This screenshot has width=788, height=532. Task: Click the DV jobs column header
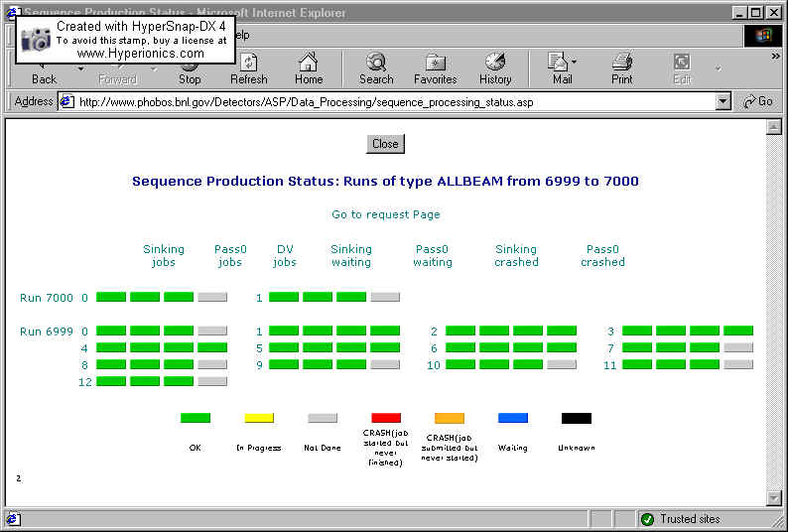(x=285, y=255)
